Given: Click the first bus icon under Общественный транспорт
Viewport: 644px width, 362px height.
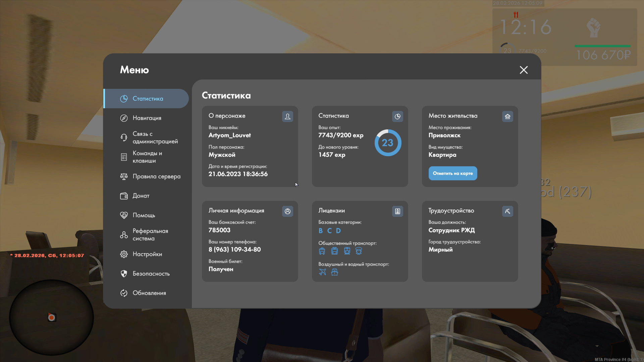Looking at the screenshot, I should point(322,251).
